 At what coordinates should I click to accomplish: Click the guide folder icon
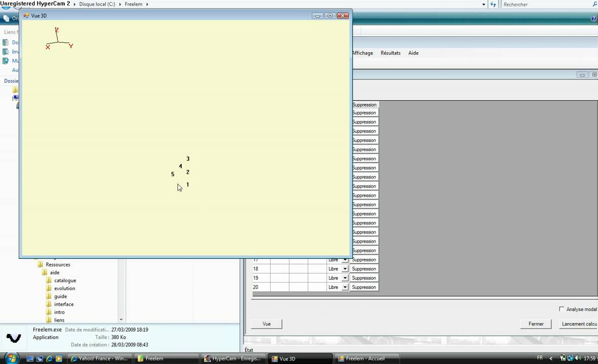(49, 296)
